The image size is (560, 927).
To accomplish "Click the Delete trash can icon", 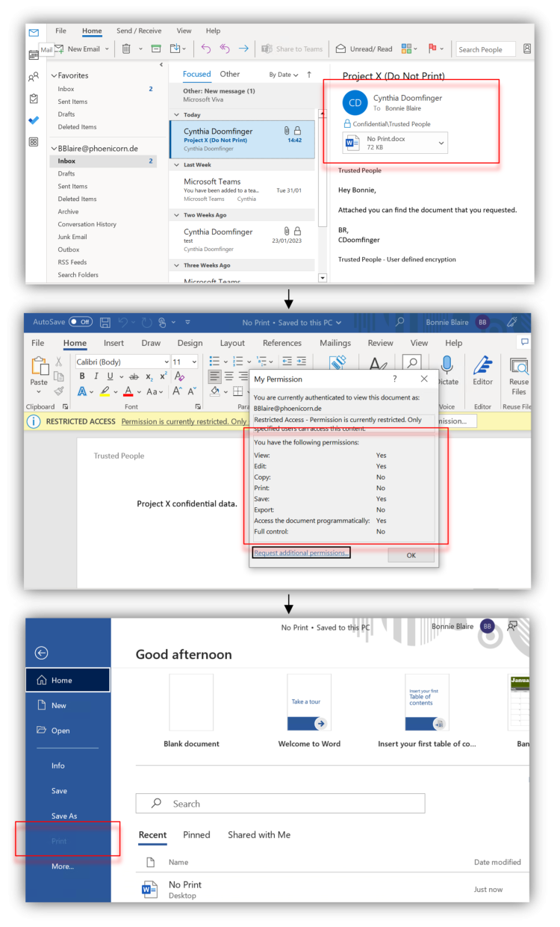I will [x=126, y=49].
